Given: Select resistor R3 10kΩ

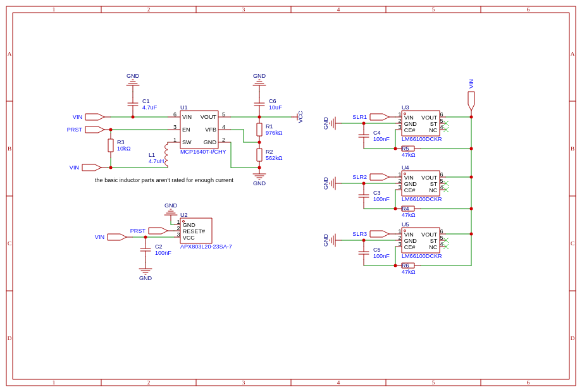Looking at the screenshot, I should (x=111, y=145).
